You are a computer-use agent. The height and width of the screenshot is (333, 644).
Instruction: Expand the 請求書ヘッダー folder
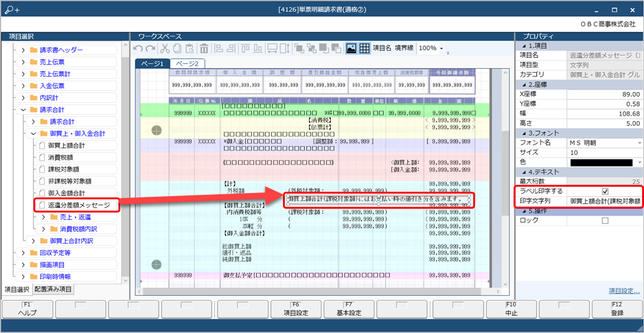pyautogui.click(x=23, y=50)
